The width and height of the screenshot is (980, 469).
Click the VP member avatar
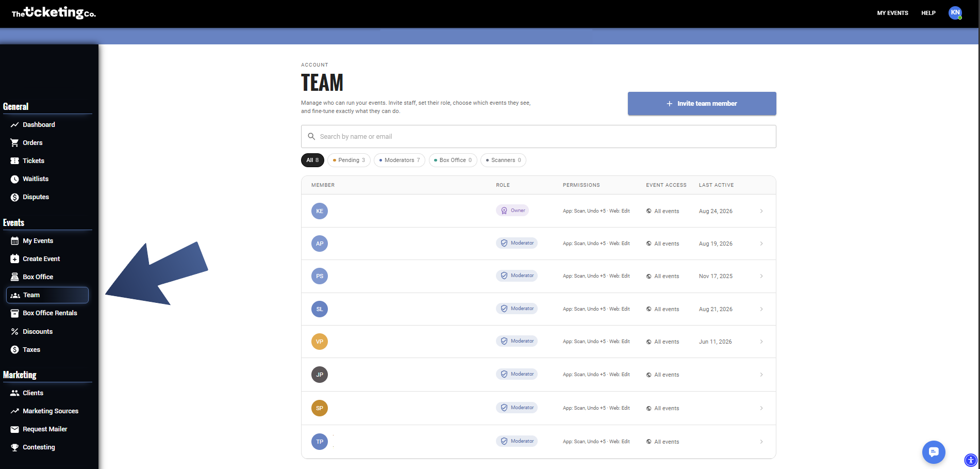pyautogui.click(x=320, y=342)
